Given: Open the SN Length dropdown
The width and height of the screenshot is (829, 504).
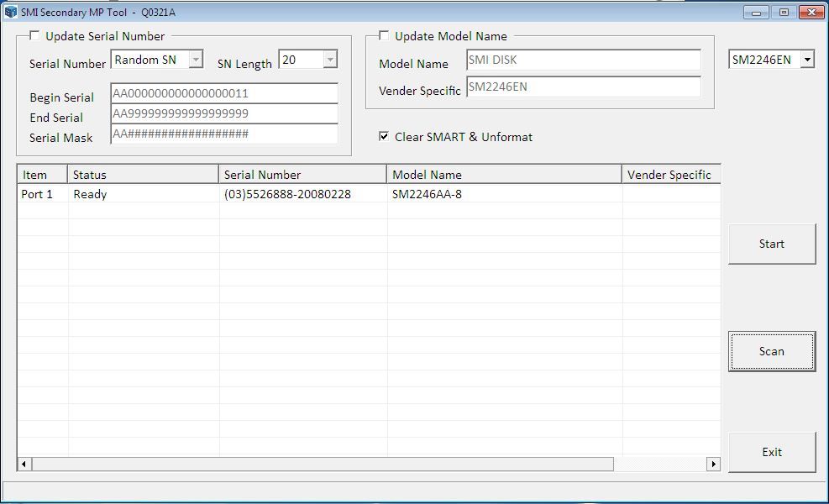Looking at the screenshot, I should tap(330, 60).
